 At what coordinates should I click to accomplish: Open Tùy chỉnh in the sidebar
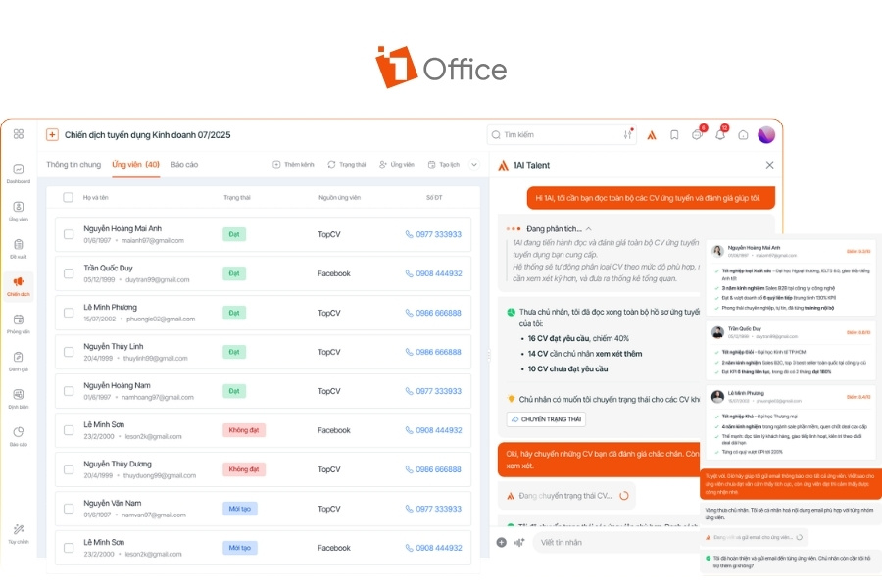[x=19, y=534]
